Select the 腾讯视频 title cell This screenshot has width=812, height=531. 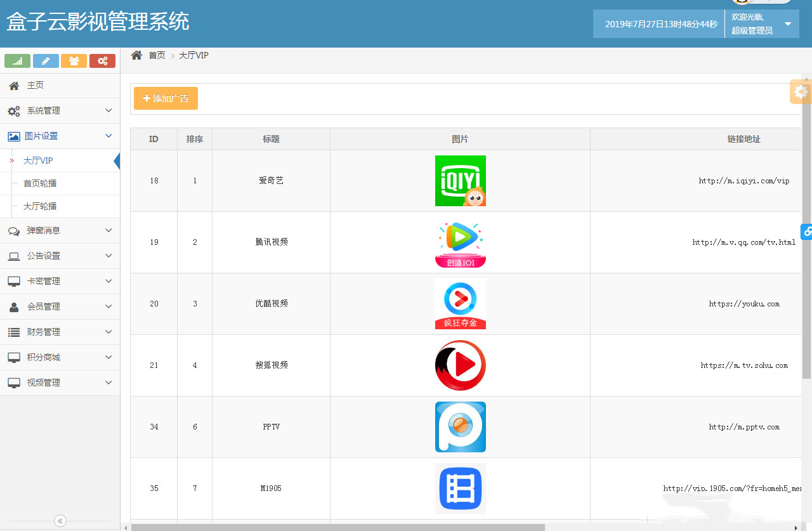271,242
